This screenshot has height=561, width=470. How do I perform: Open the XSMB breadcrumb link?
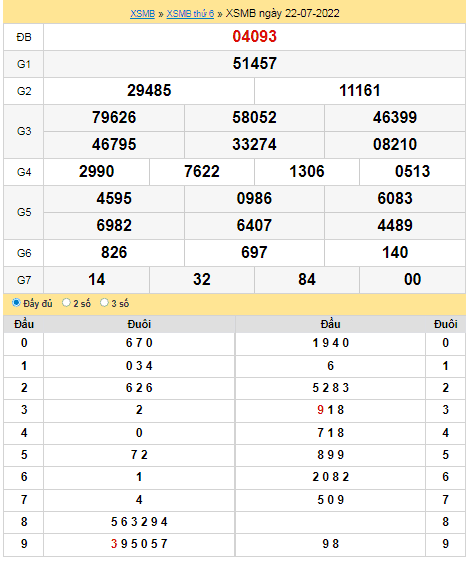click(x=142, y=14)
